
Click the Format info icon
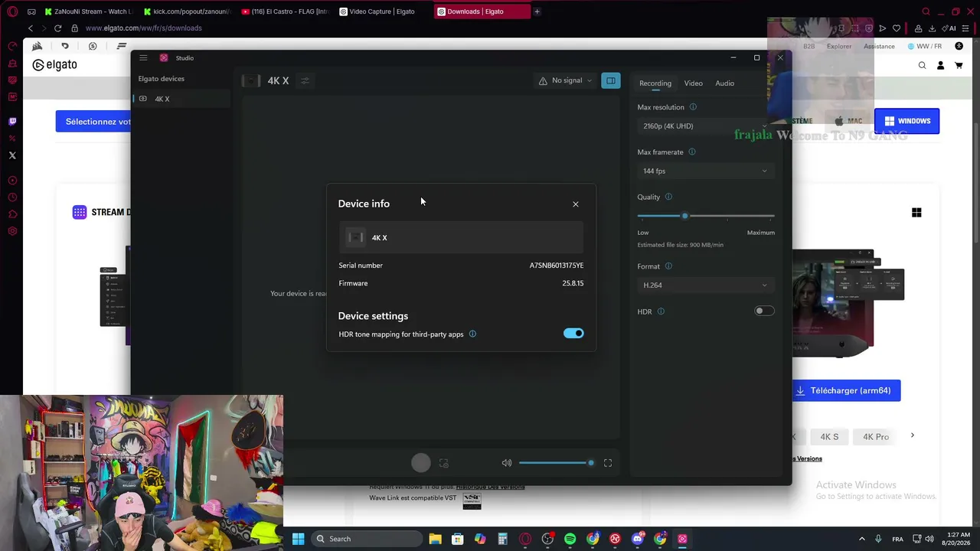coord(668,266)
